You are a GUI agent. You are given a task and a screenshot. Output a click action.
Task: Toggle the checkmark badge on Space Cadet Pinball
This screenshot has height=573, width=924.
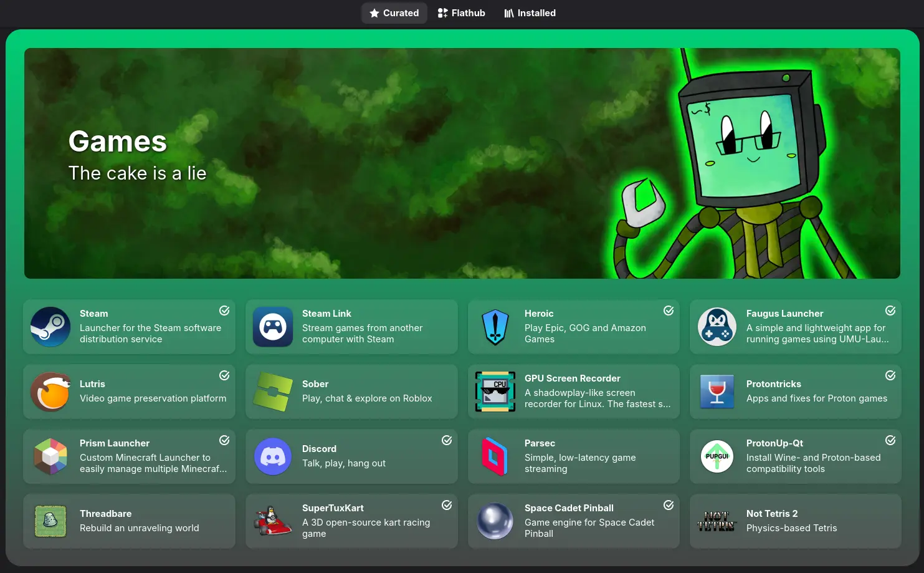(669, 505)
